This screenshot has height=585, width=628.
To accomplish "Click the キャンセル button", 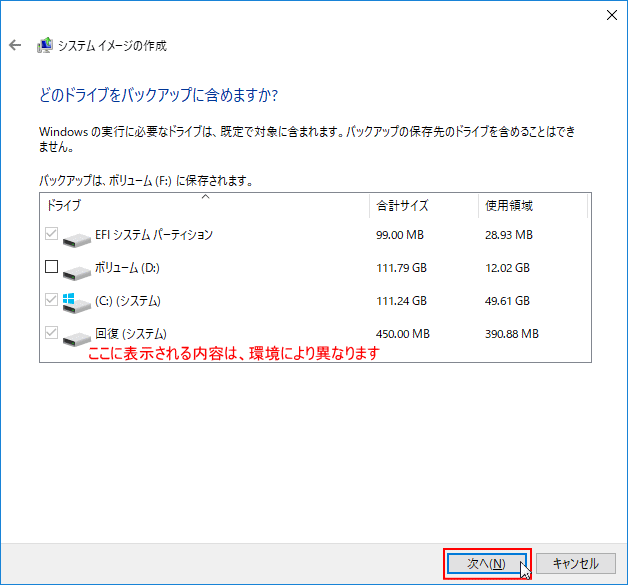I will pos(576,563).
